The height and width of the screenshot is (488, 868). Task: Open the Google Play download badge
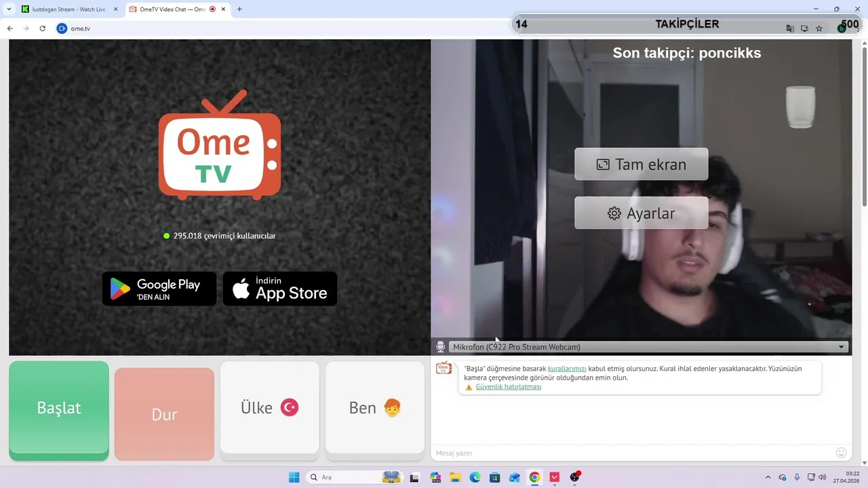coord(159,289)
